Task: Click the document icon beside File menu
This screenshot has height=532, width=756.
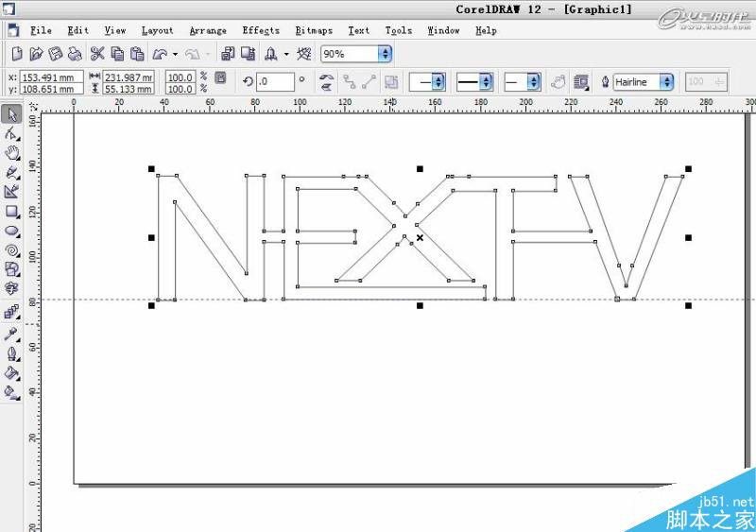Action: pyautogui.click(x=13, y=30)
